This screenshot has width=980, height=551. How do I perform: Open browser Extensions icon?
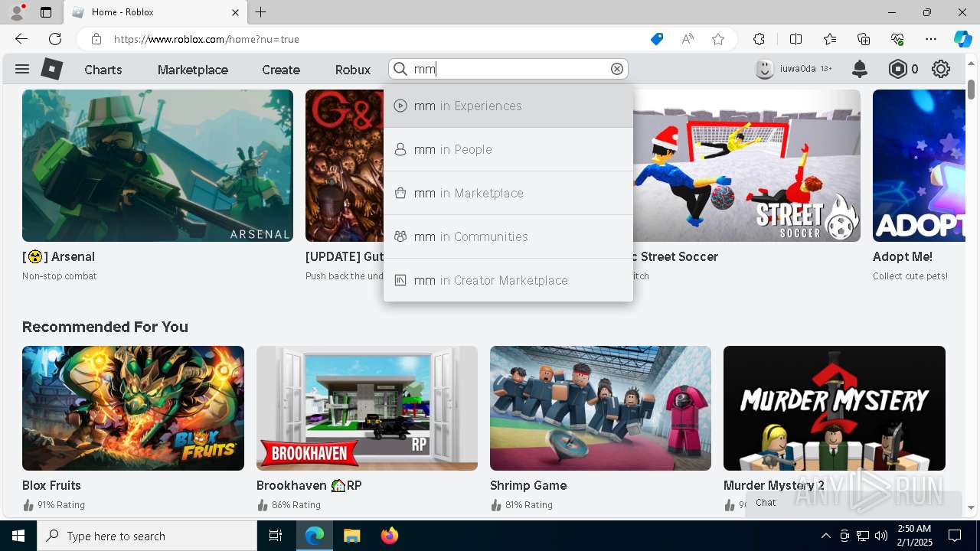759,39
